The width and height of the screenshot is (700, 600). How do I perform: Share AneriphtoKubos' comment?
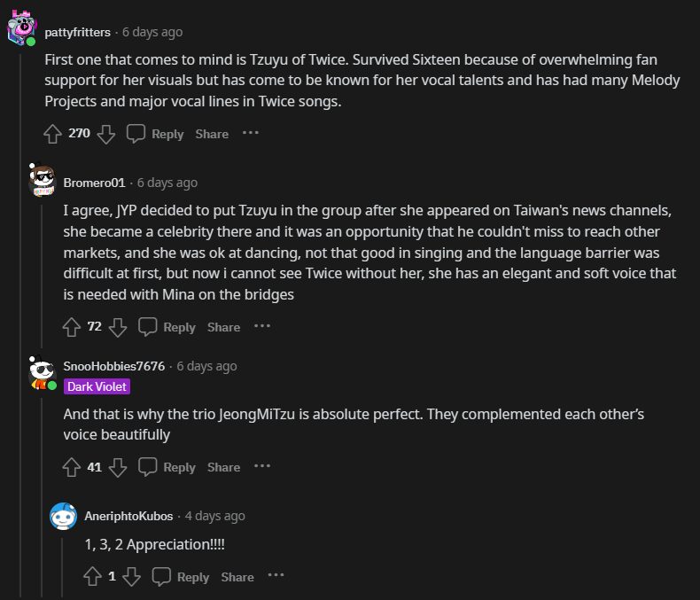tap(237, 577)
